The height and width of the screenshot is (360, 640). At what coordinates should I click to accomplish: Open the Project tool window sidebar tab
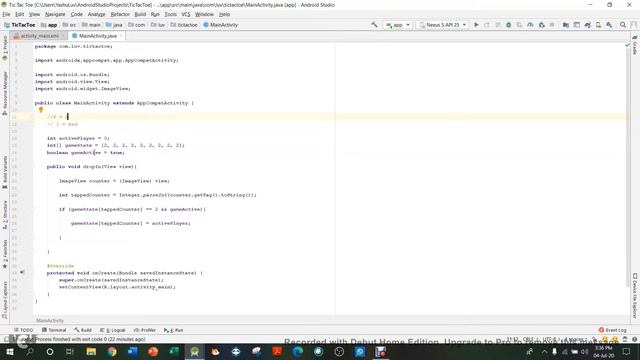click(5, 48)
